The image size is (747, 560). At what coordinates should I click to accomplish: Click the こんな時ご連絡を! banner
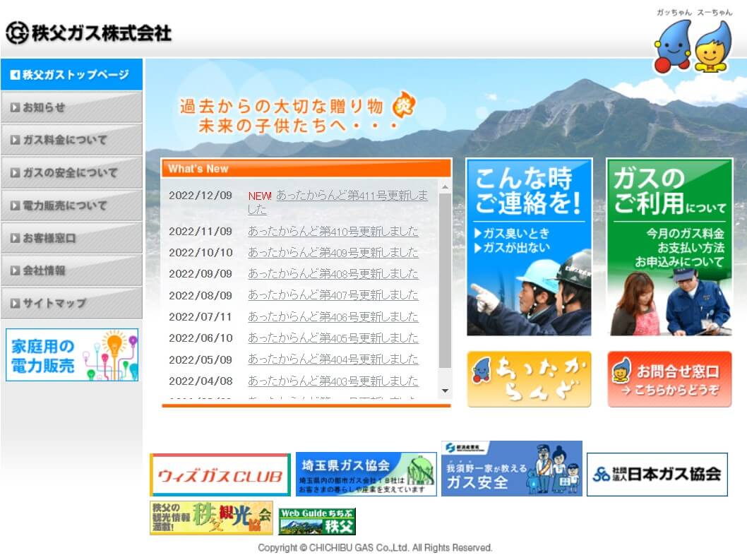click(x=529, y=247)
